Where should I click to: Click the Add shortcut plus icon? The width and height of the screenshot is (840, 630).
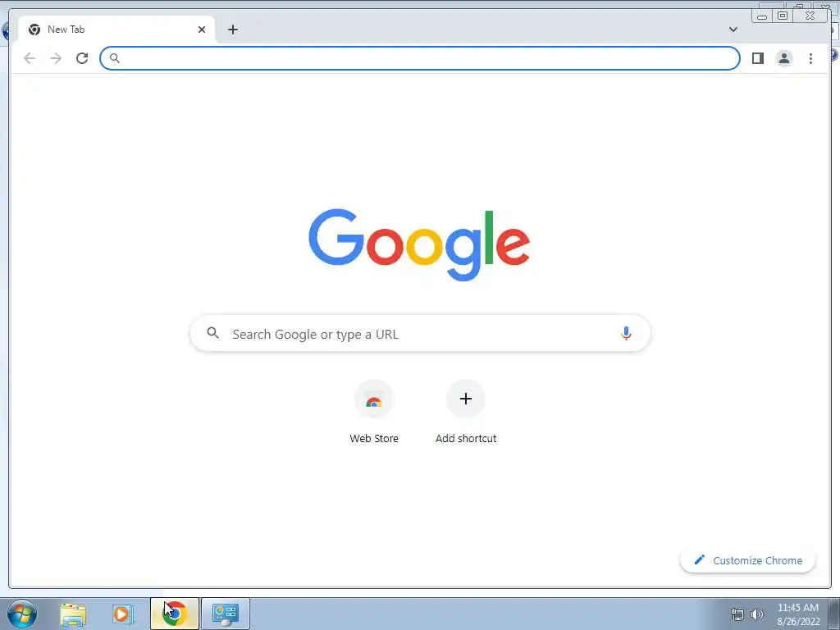tap(466, 399)
